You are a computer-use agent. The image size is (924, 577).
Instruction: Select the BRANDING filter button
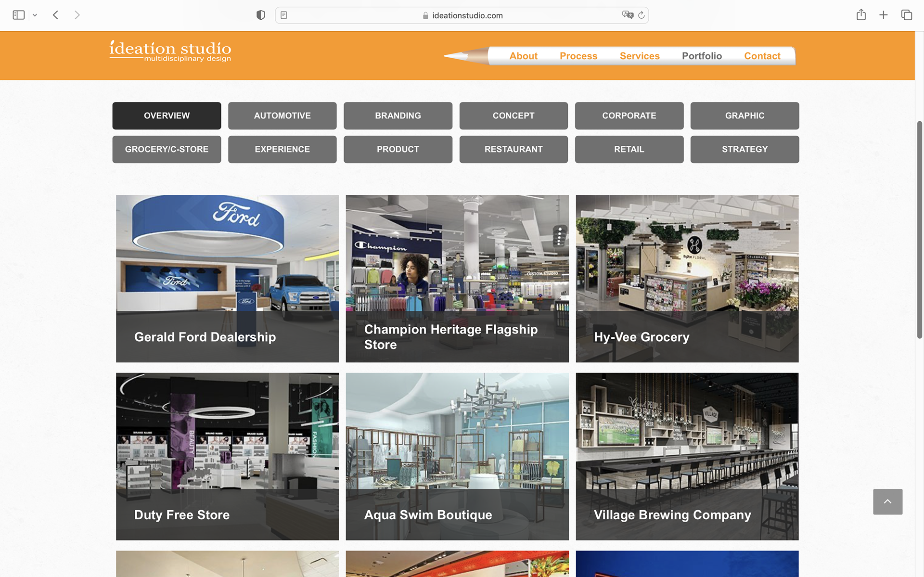click(398, 115)
